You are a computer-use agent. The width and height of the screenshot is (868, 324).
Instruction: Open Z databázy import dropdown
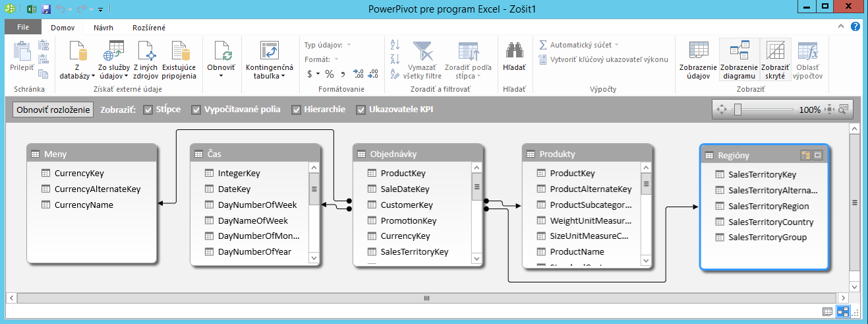(x=78, y=60)
